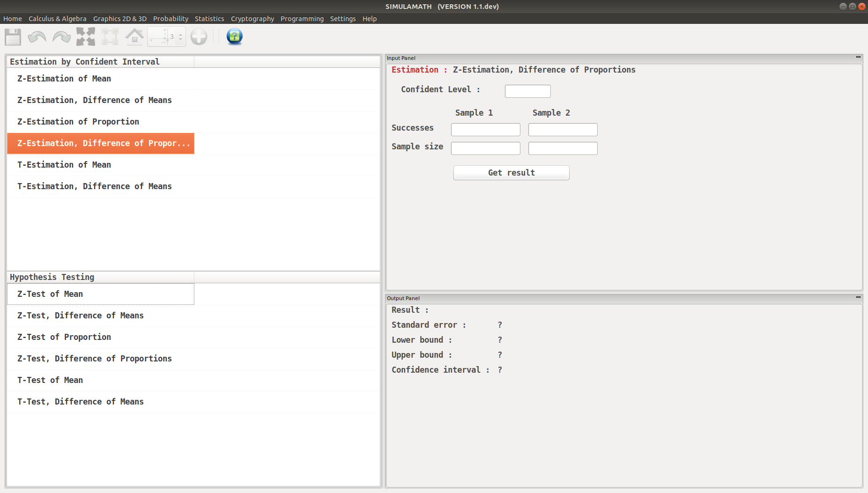Open the Help menu
This screenshot has width=868, height=493.
click(370, 19)
